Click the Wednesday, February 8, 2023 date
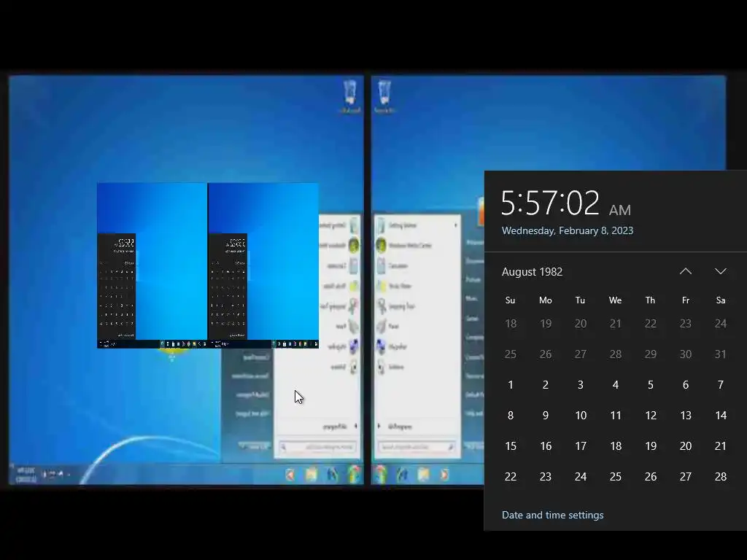 point(568,230)
